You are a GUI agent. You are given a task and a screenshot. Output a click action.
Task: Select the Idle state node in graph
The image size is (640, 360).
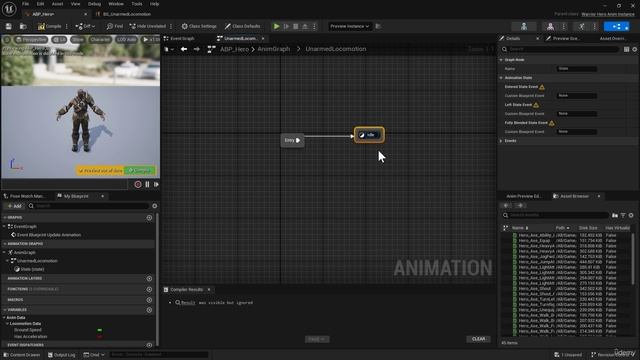click(x=369, y=135)
